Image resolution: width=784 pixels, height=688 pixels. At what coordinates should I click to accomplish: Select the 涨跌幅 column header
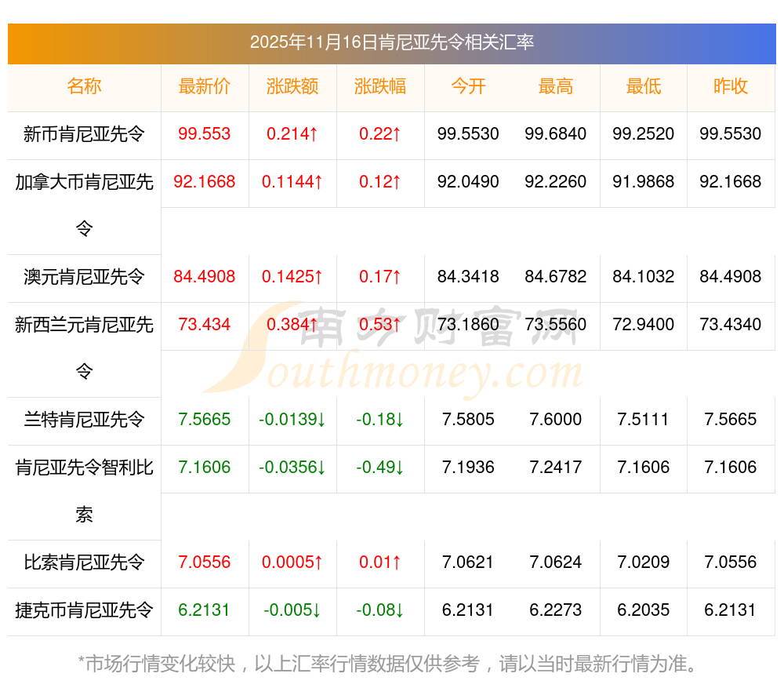380,87
